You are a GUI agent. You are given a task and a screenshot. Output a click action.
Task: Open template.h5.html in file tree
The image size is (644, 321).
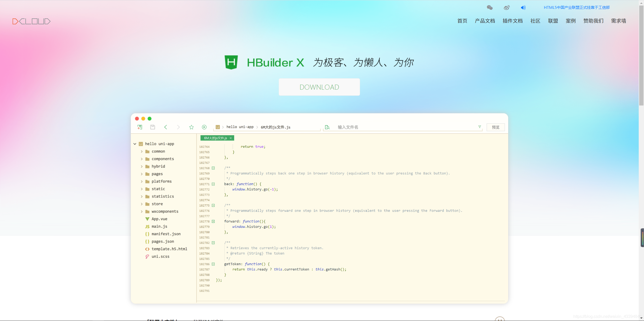[x=169, y=249]
